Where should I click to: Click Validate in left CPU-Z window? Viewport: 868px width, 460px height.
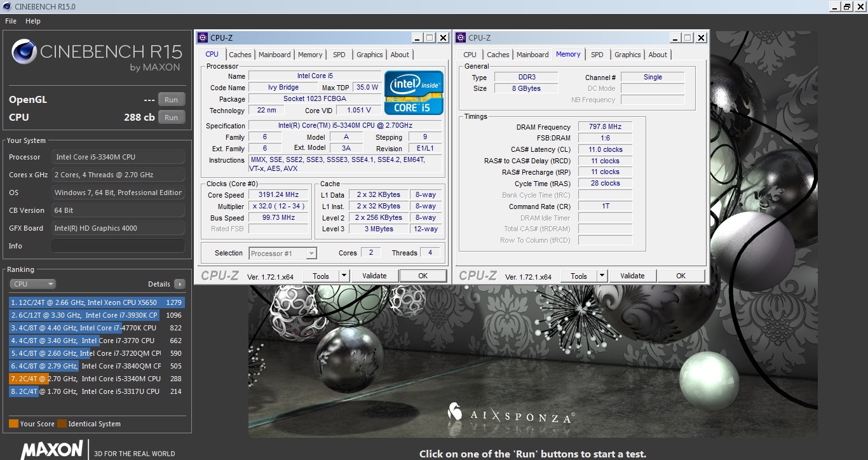[x=374, y=276]
